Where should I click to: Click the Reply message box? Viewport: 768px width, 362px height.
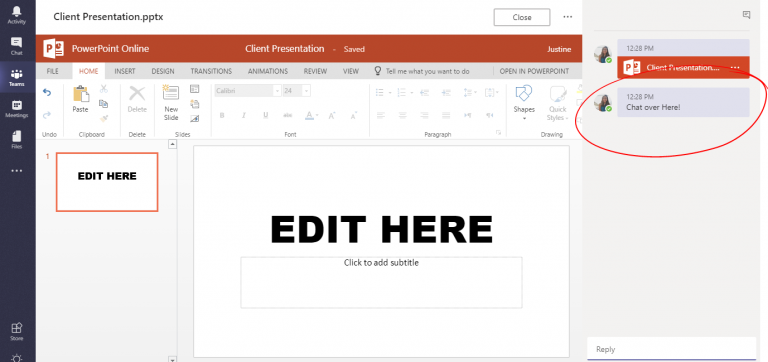(672, 349)
